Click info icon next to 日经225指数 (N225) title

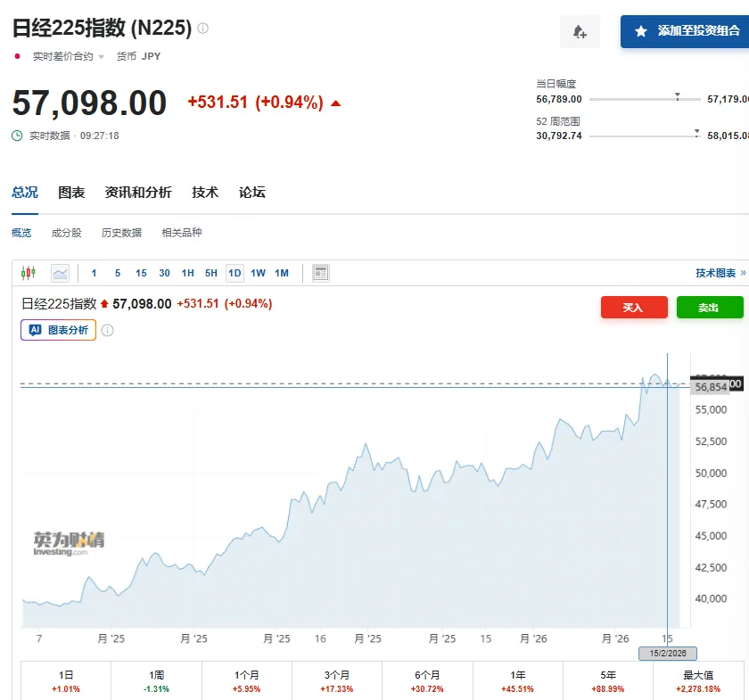point(203,29)
